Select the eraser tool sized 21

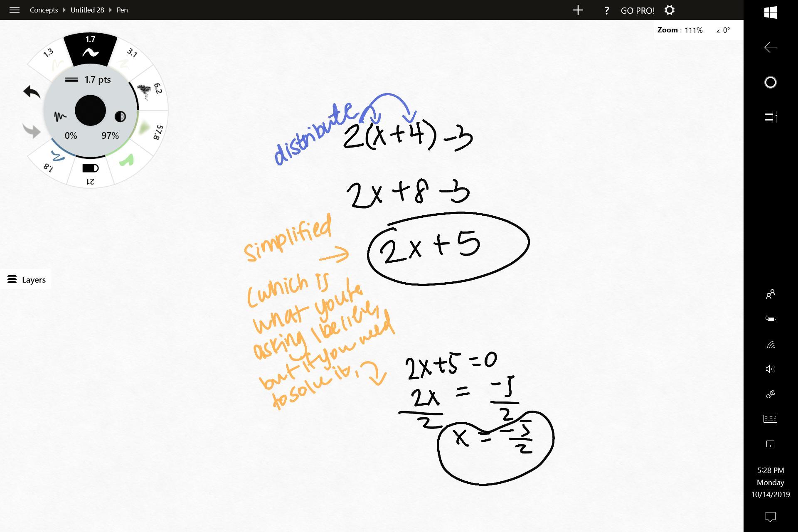(90, 173)
